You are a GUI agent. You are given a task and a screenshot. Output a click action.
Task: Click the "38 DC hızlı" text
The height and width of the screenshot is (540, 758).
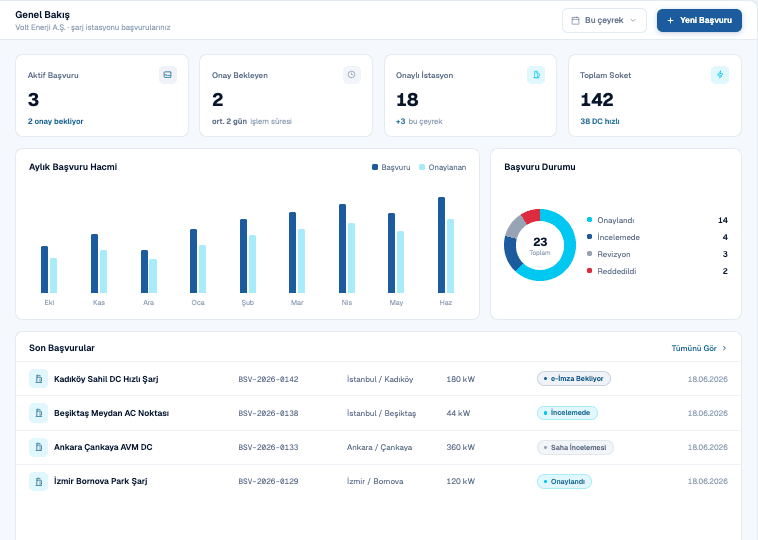tap(599, 121)
